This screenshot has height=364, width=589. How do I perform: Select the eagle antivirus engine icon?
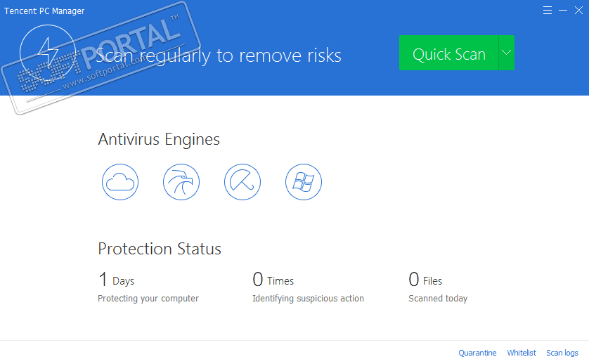click(181, 183)
